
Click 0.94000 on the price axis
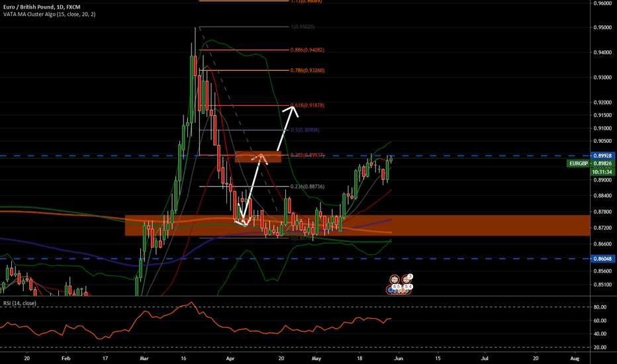pyautogui.click(x=603, y=52)
